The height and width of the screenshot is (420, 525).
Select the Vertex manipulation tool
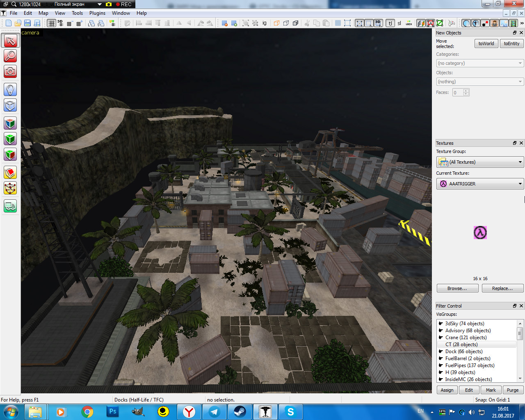10,188
